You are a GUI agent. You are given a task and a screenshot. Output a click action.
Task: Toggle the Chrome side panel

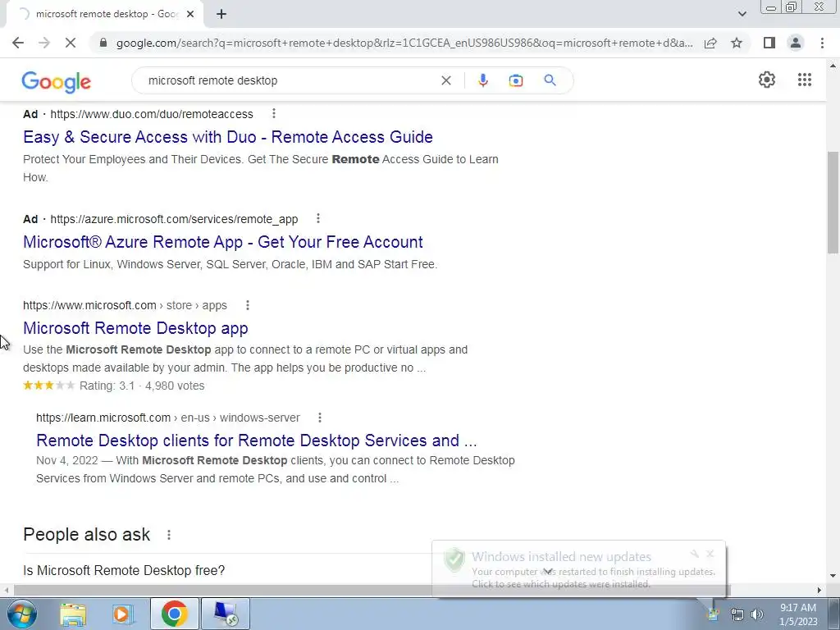point(769,43)
